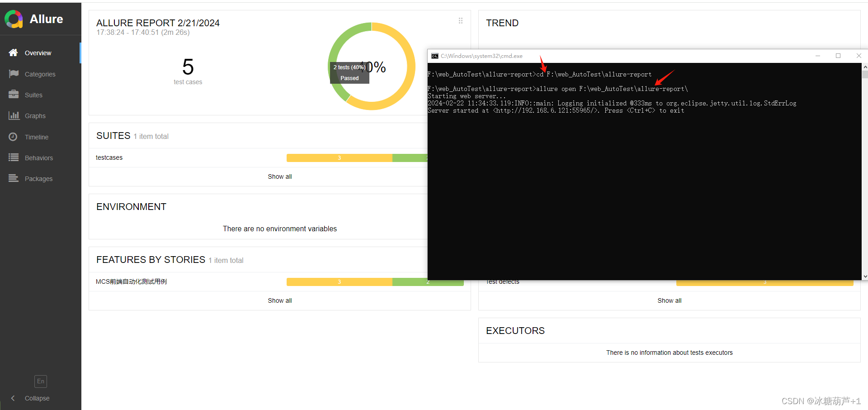
Task: Click the Collapse sidebar label
Action: click(x=37, y=398)
